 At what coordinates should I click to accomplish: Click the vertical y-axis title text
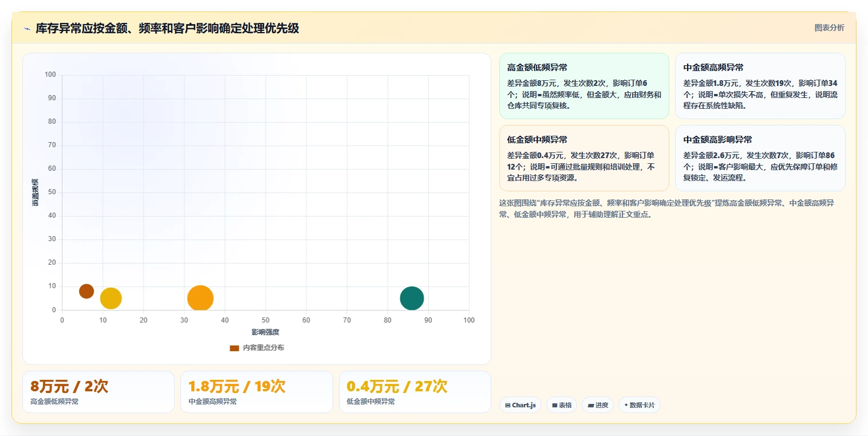35,193
